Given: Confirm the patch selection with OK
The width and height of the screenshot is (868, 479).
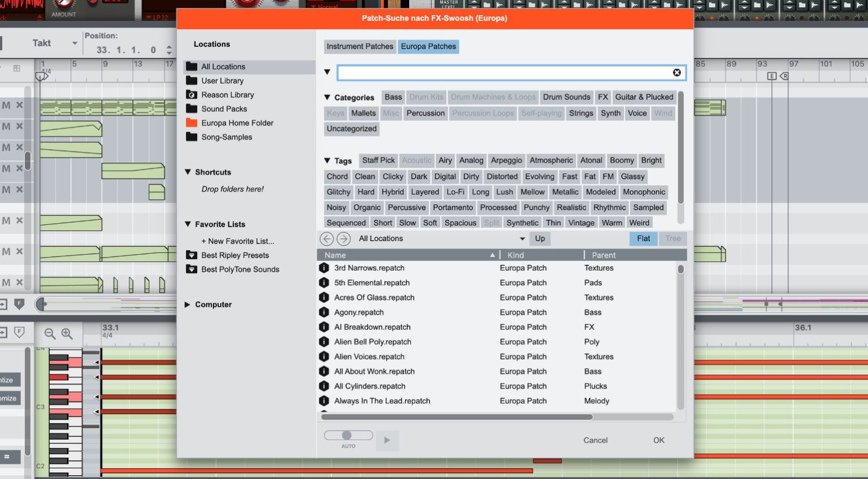Looking at the screenshot, I should pyautogui.click(x=658, y=440).
